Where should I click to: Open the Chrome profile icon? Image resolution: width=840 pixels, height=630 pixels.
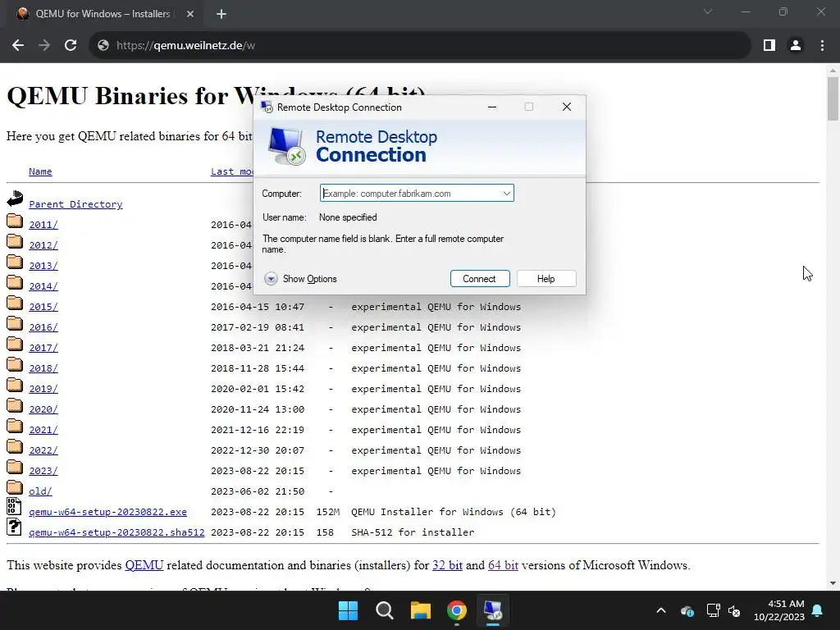796,46
